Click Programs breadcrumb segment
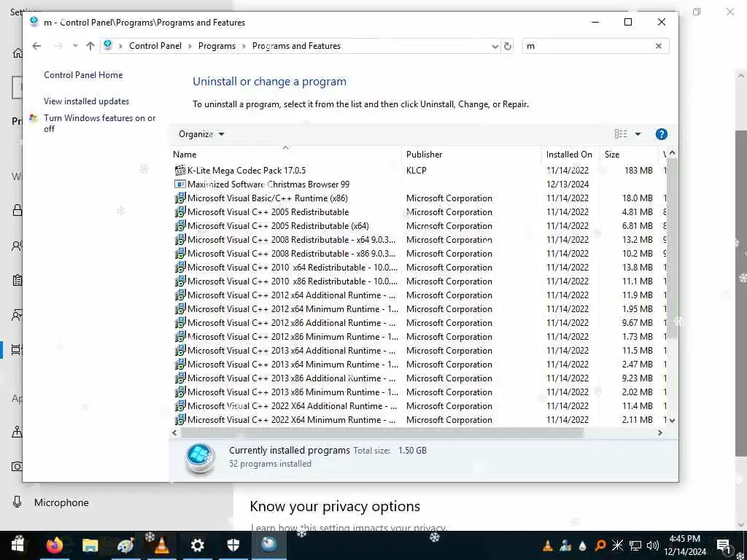 pos(217,46)
